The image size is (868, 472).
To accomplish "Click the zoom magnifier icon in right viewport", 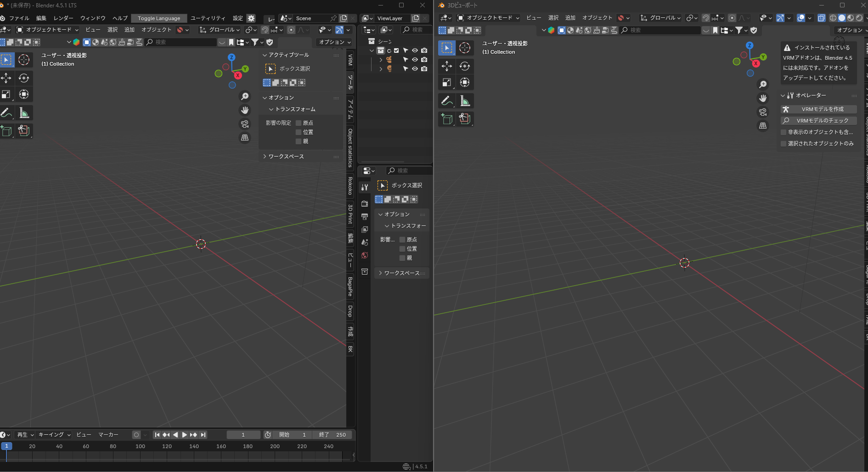I will click(x=762, y=84).
